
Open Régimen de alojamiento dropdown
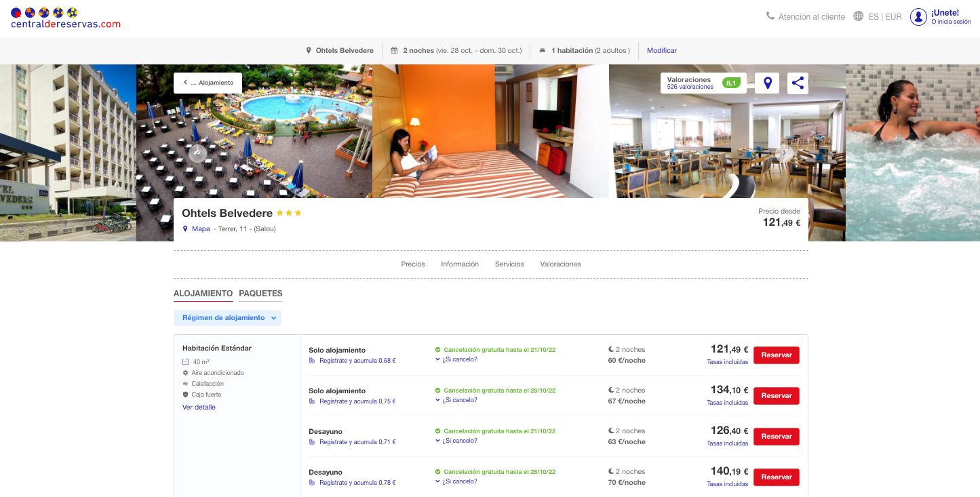point(227,318)
